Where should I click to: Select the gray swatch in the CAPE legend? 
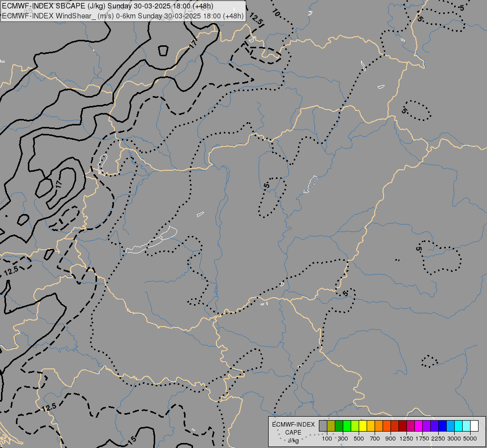click(323, 426)
